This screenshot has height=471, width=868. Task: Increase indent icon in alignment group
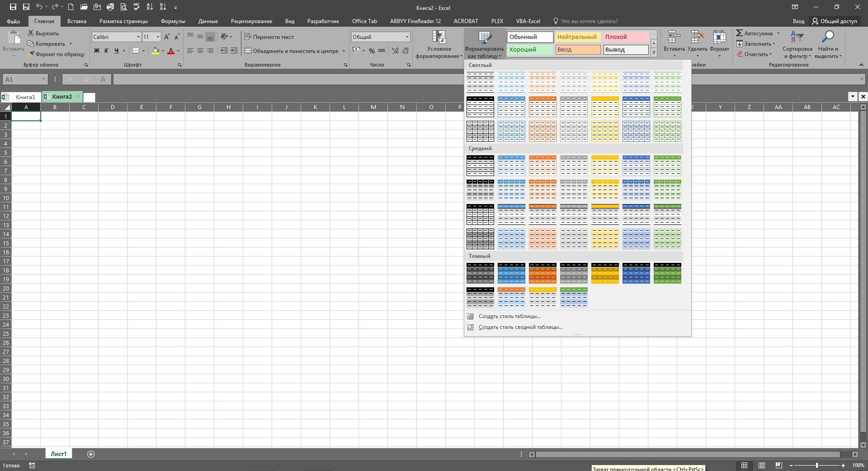pos(234,51)
